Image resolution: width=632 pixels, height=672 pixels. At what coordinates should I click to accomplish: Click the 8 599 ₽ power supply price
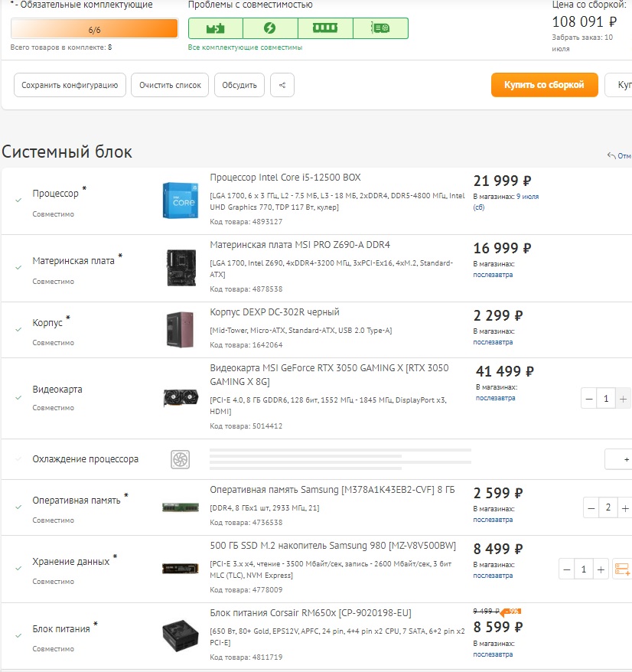point(498,627)
